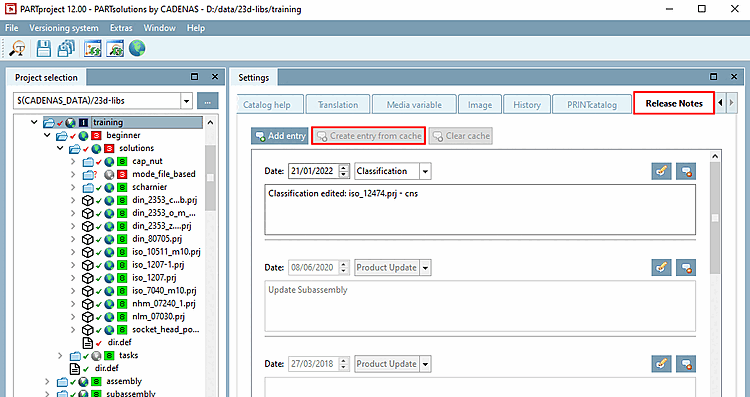Click the document icon of solutions dir.def

(x=88, y=342)
